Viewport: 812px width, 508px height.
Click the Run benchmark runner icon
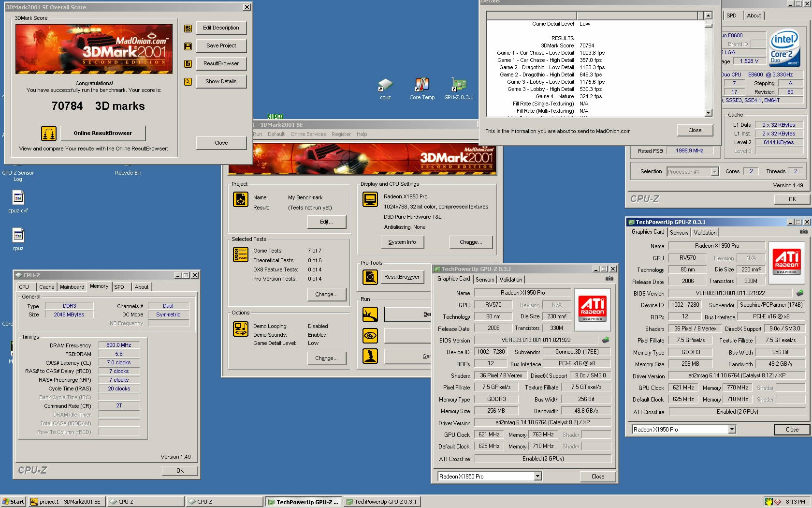point(370,314)
